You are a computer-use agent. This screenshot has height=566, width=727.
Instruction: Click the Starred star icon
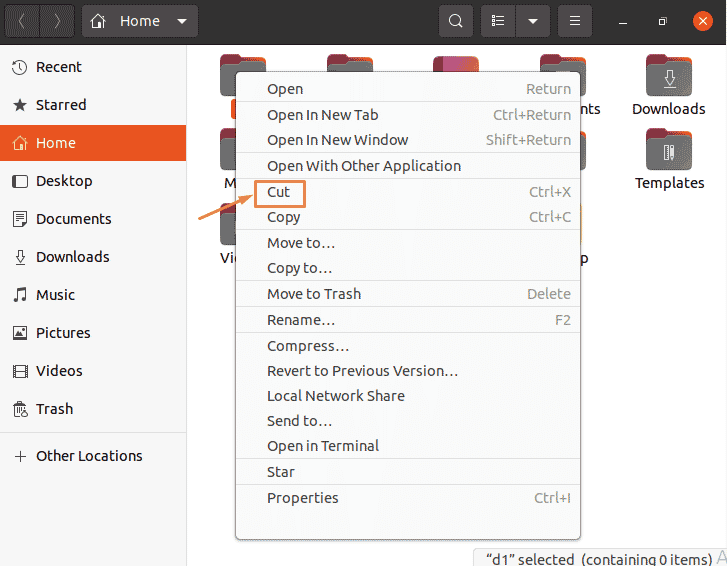coord(19,105)
